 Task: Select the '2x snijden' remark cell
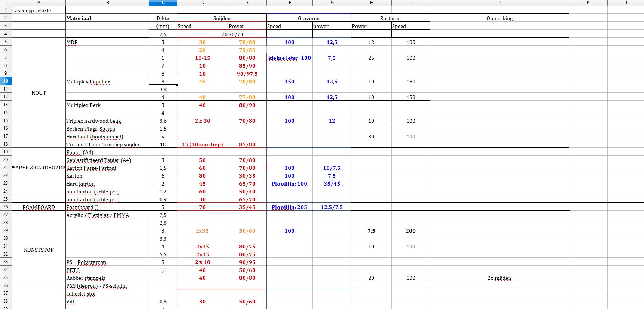pos(500,278)
